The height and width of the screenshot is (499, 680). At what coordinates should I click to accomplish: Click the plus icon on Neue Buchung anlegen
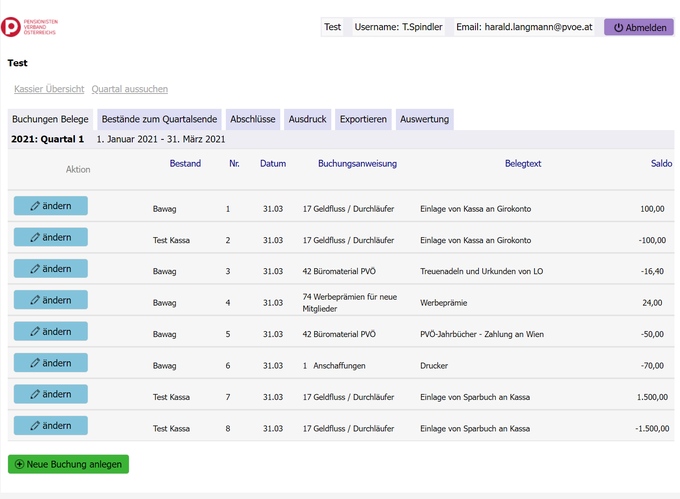click(x=19, y=464)
